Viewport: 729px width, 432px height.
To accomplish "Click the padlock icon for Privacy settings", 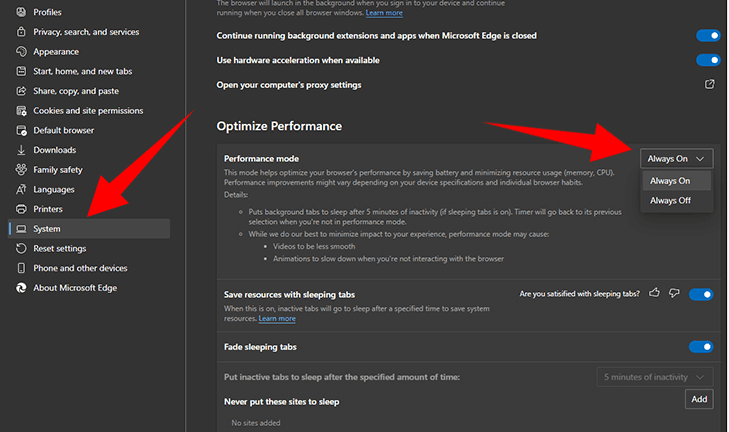I will point(21,32).
